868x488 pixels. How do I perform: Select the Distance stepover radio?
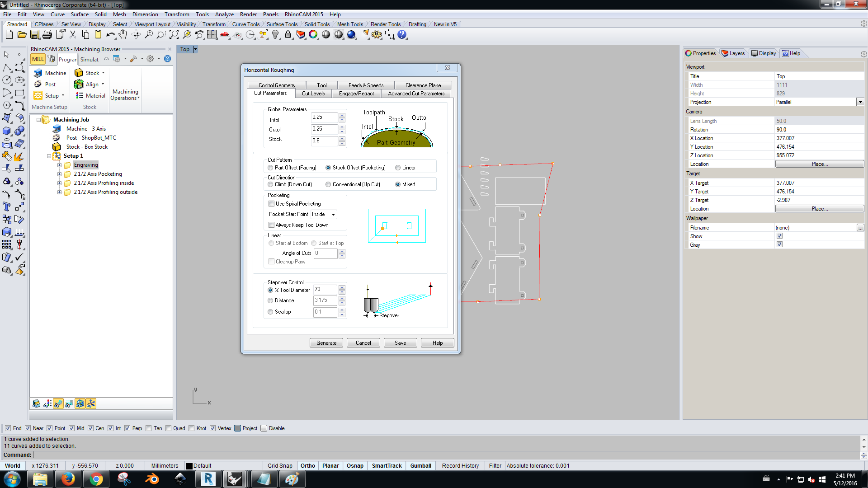pos(270,300)
